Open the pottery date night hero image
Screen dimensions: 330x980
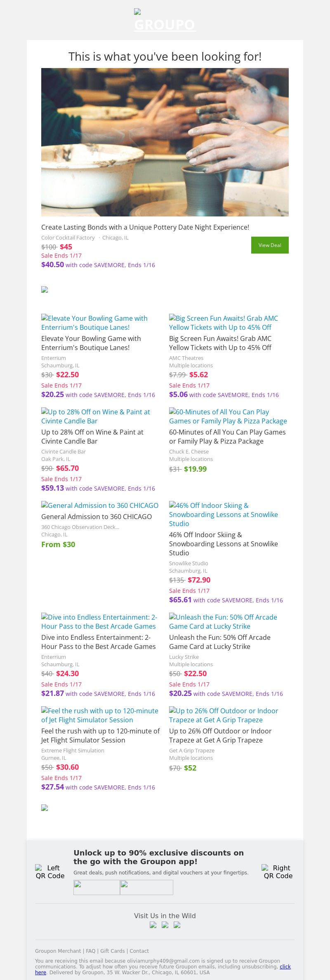pos(165,142)
